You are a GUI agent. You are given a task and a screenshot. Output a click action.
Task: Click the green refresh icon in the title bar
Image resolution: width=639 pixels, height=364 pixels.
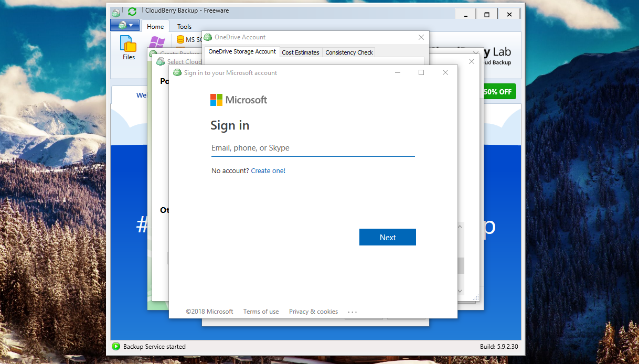coord(132,11)
